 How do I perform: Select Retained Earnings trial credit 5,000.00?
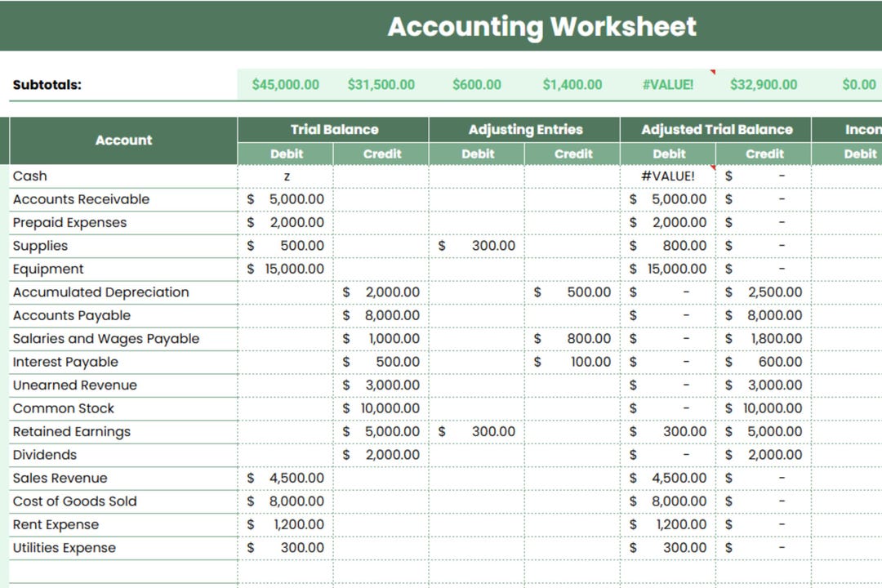tap(381, 431)
